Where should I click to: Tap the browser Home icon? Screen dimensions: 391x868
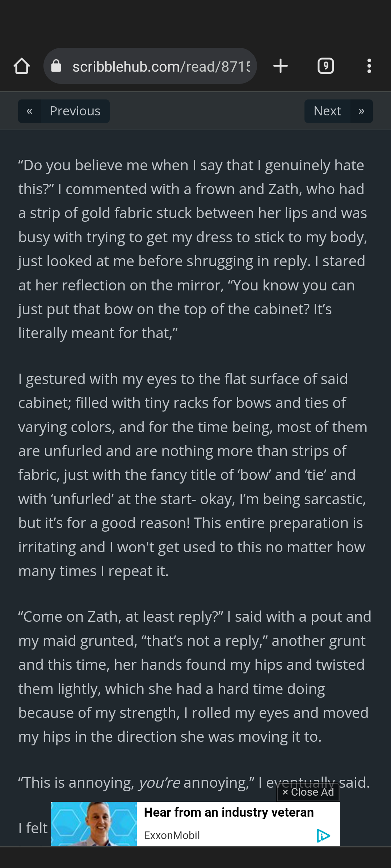click(22, 66)
